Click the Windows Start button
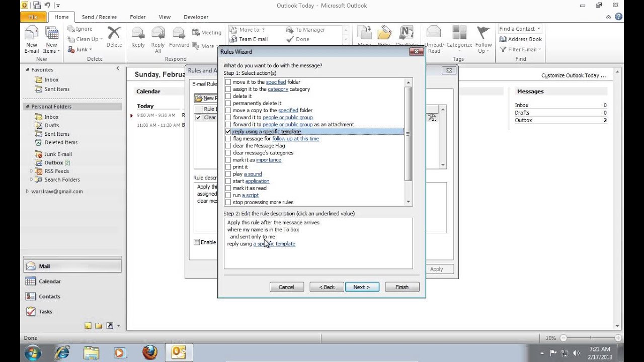The width and height of the screenshot is (644, 362). pyautogui.click(x=34, y=352)
